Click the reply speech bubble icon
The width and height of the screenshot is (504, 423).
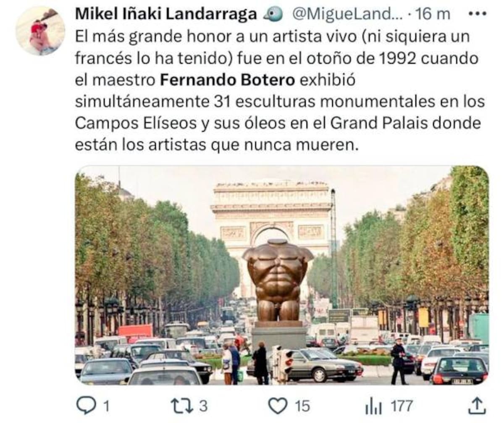tap(86, 406)
